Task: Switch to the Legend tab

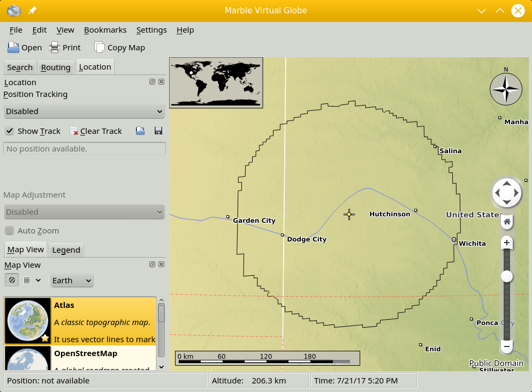Action: tap(66, 250)
